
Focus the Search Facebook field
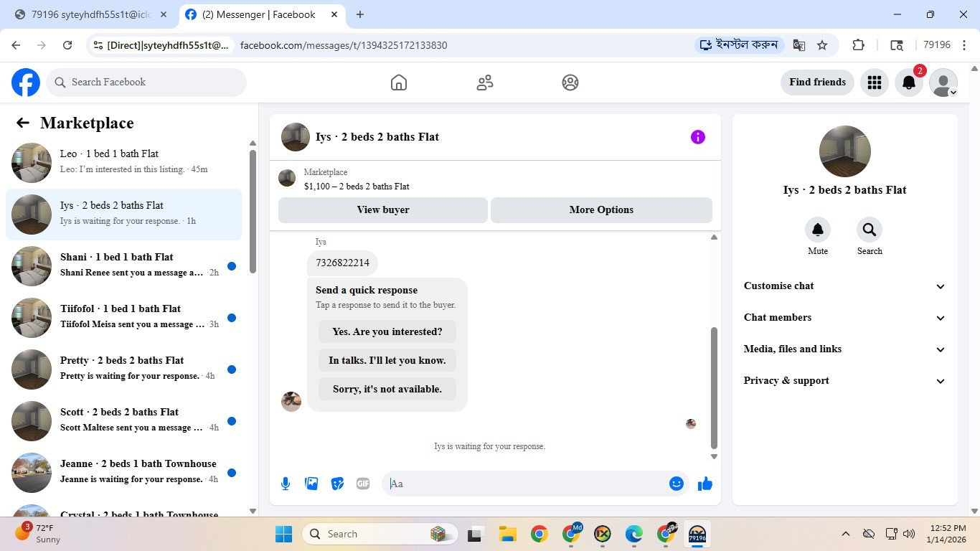pos(146,83)
